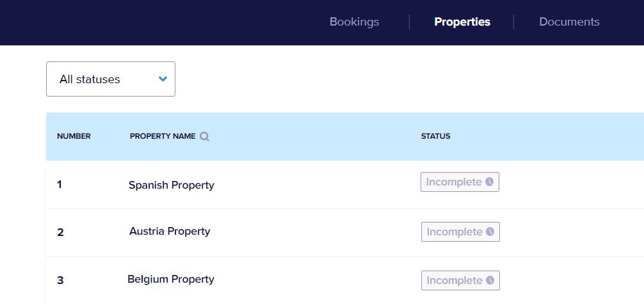The height and width of the screenshot is (307, 644).
Task: Select row number 3 in the table
Action: tap(60, 280)
